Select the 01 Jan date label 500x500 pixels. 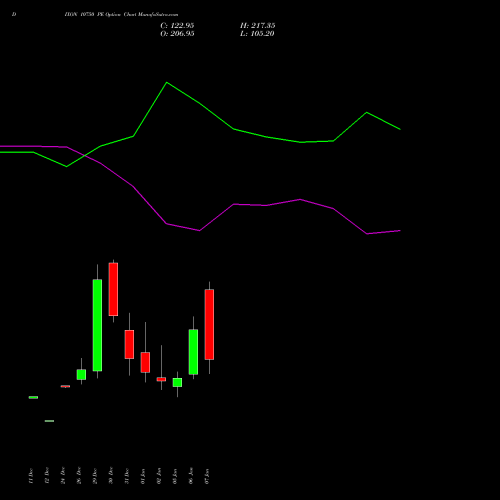point(143,476)
